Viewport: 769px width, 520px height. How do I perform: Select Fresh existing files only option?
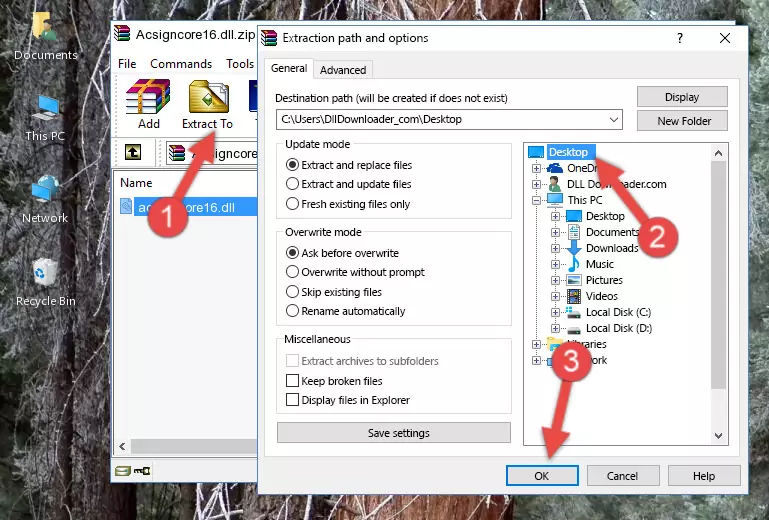tap(292, 204)
